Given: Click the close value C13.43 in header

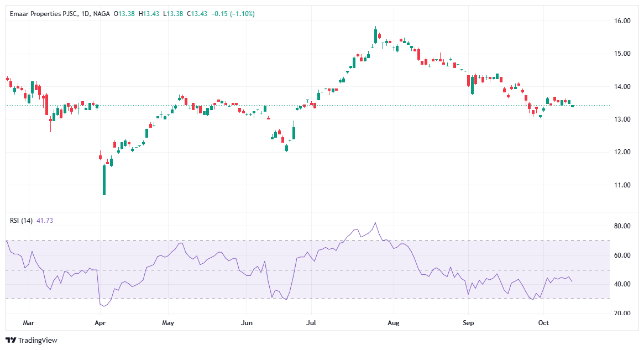Looking at the screenshot, I should [x=198, y=14].
